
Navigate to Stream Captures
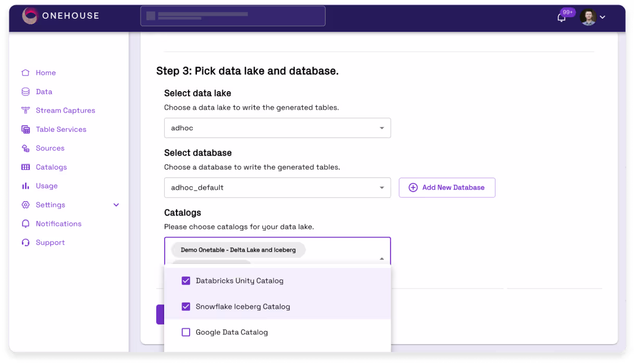(66, 110)
